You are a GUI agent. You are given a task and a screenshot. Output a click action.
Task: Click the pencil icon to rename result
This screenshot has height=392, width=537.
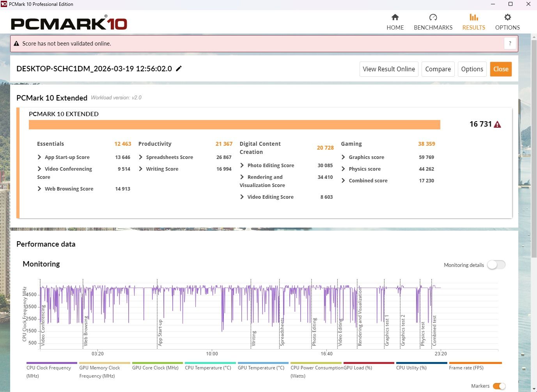point(179,69)
